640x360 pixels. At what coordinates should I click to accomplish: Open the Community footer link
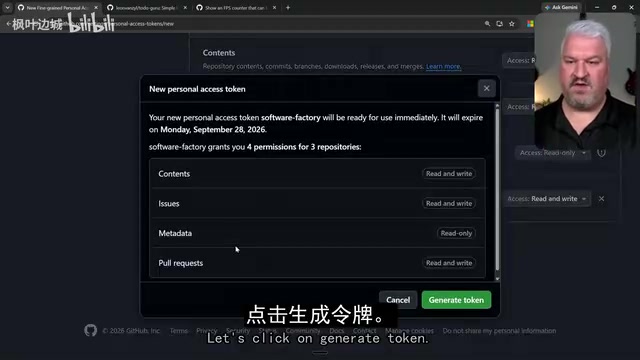303,331
